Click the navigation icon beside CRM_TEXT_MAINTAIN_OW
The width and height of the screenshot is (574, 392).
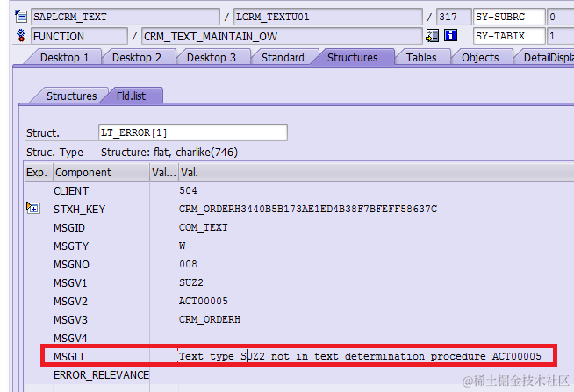click(x=433, y=36)
